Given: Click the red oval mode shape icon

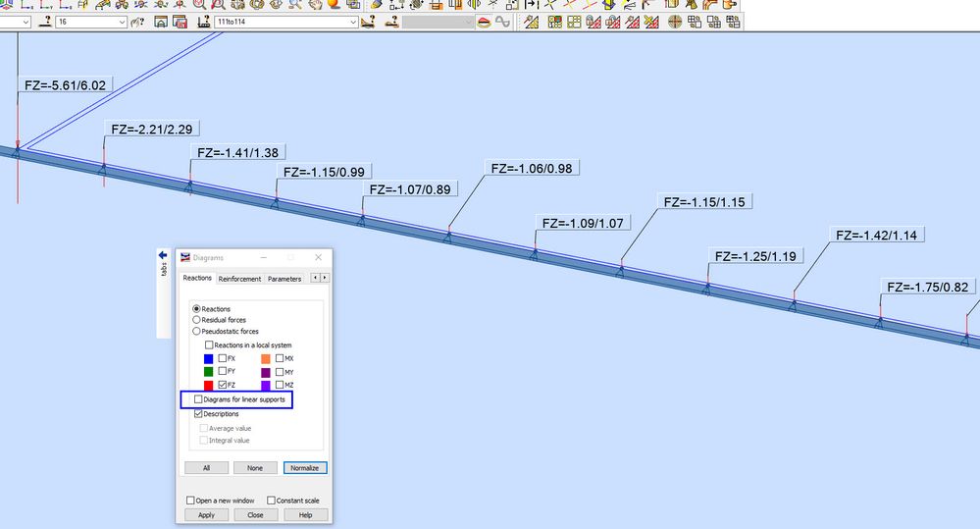Looking at the screenshot, I should [x=484, y=23].
